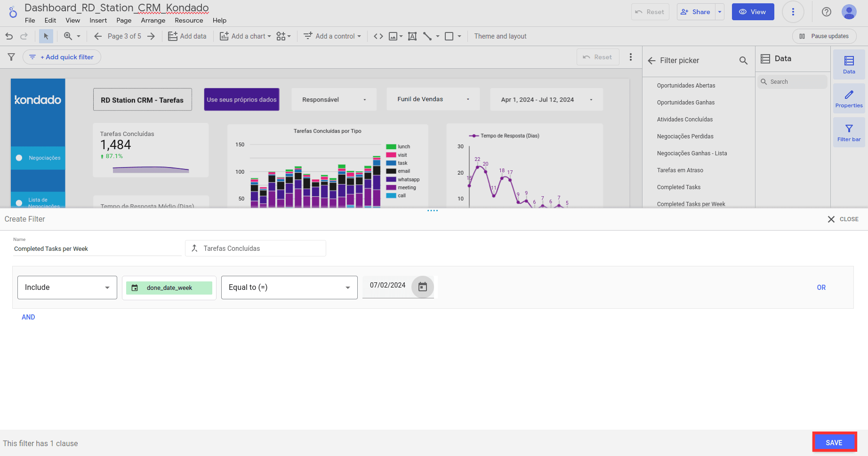This screenshot has width=868, height=456.
Task: Select the selection mode cursor tool
Action: [x=46, y=36]
